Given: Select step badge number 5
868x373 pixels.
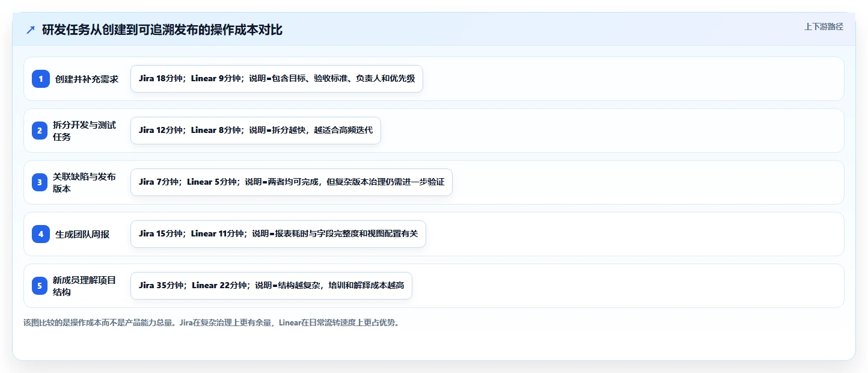Looking at the screenshot, I should pyautogui.click(x=40, y=286).
